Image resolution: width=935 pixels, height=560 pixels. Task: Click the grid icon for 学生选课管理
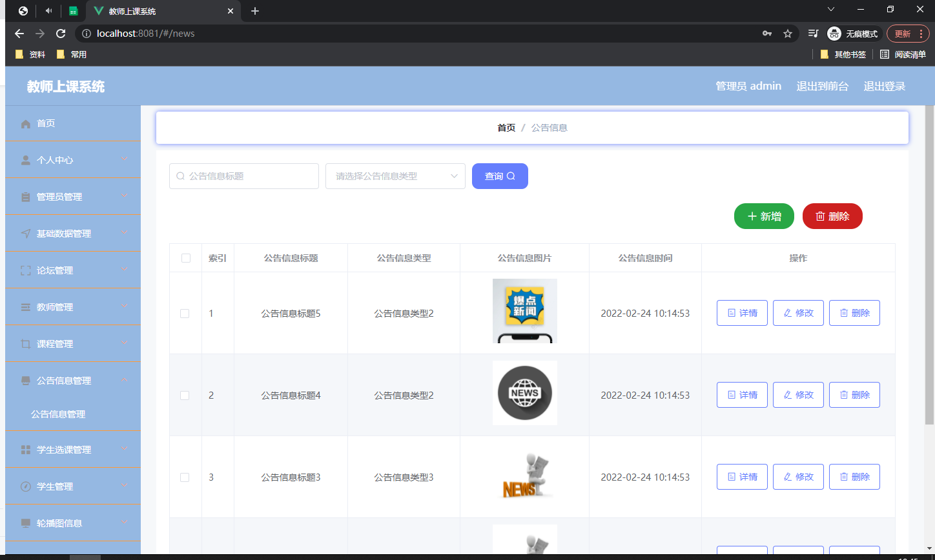26,450
